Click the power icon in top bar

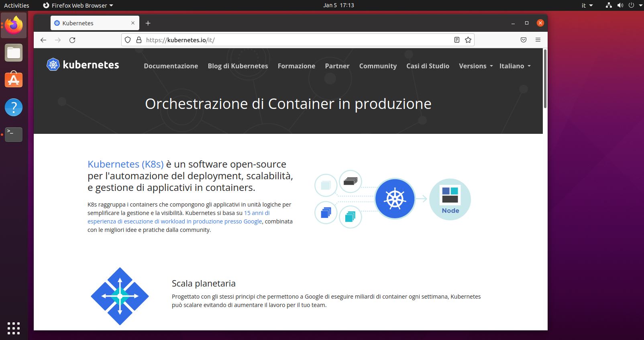pyautogui.click(x=631, y=5)
